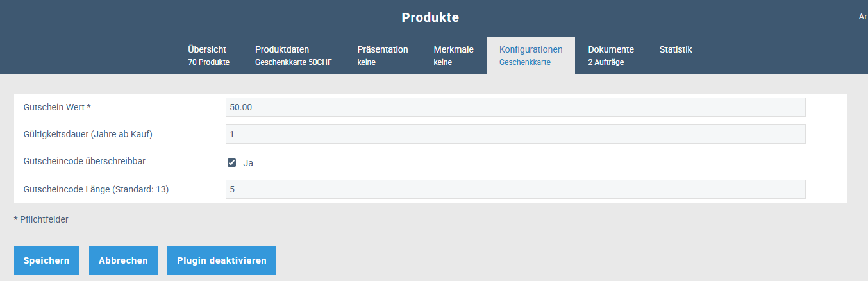The width and height of the screenshot is (868, 281).
Task: Click the Produkte page heading
Action: click(x=430, y=17)
